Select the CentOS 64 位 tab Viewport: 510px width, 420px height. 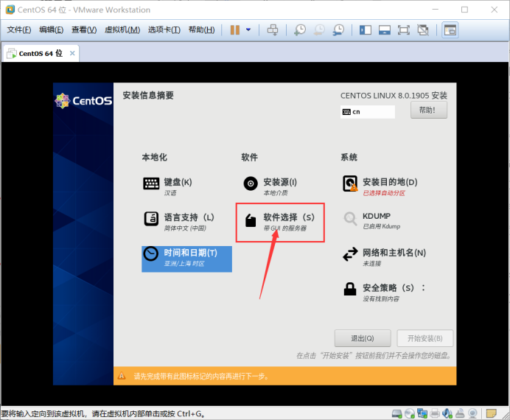(x=41, y=53)
